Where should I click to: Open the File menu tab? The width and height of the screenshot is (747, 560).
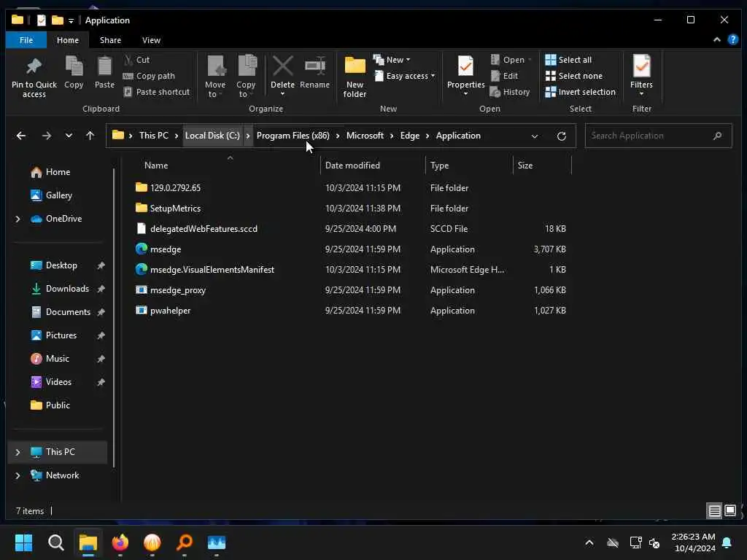coord(26,40)
